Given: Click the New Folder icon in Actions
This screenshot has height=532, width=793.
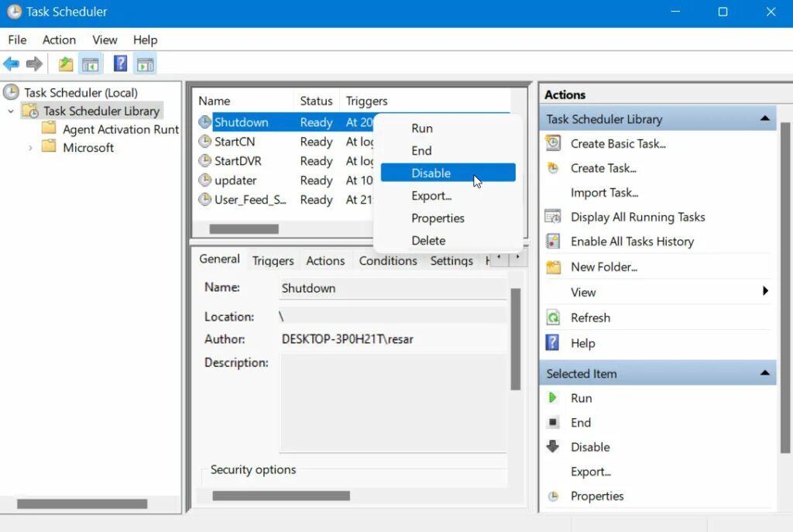Looking at the screenshot, I should (x=553, y=266).
